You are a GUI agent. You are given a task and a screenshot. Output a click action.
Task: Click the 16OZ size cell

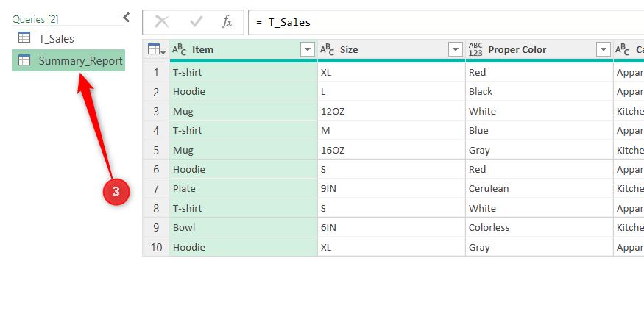pos(392,150)
